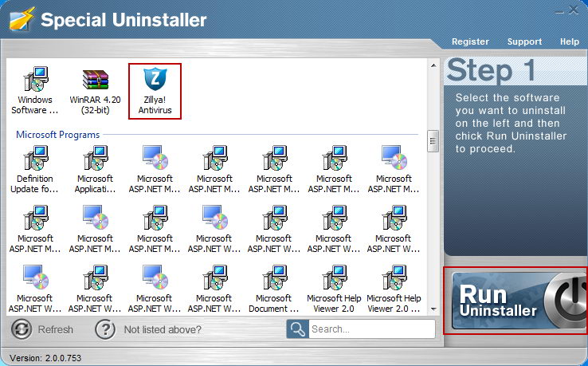
Task: Click the Run Uninstaller button
Action: click(x=518, y=301)
